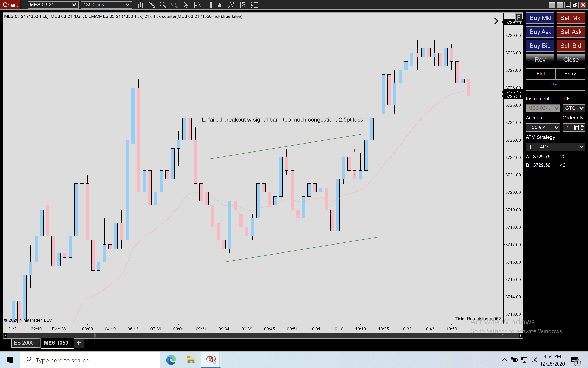Click the Flat position field

click(x=541, y=74)
